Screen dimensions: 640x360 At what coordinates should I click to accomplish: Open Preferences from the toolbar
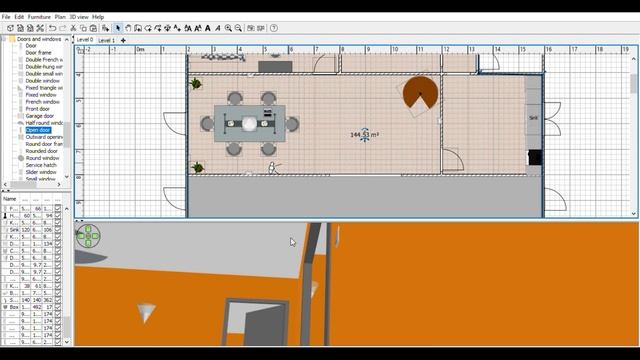click(x=40, y=28)
